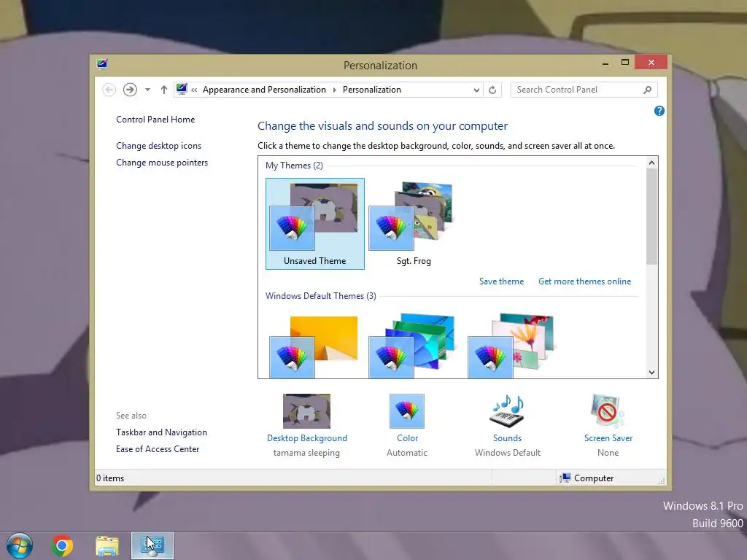Expand the address bar history dropdown

pyautogui.click(x=476, y=90)
